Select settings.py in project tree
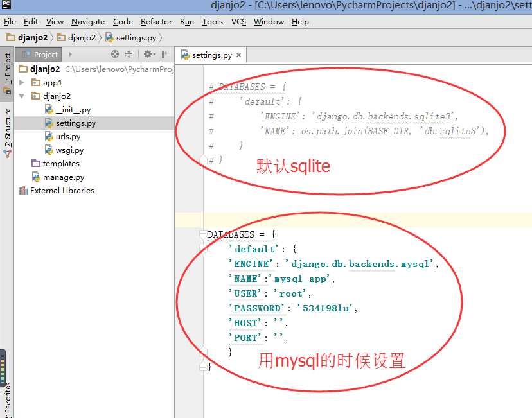The width and height of the screenshot is (532, 418). [94, 123]
